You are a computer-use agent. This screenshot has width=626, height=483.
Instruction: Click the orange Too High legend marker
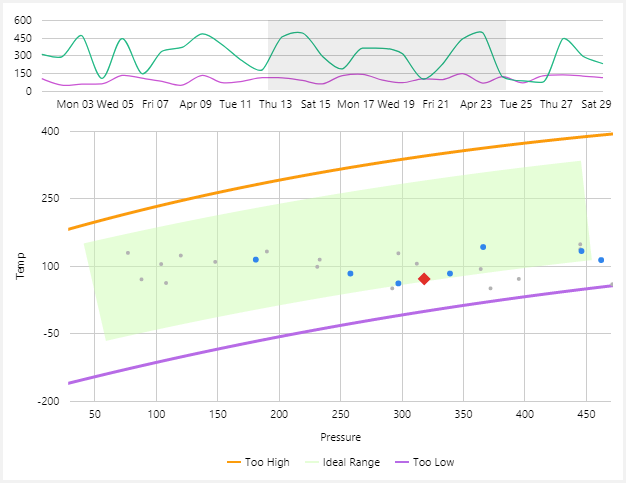pyautogui.click(x=235, y=462)
